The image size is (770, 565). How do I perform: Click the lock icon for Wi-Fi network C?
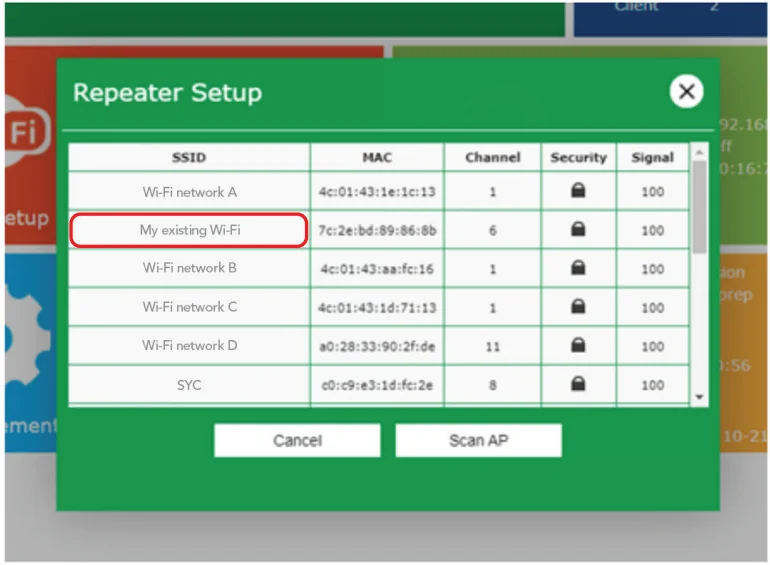[578, 306]
